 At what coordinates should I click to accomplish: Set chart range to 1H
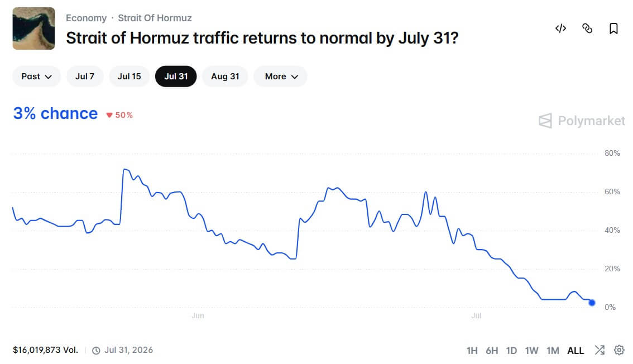coord(472,350)
